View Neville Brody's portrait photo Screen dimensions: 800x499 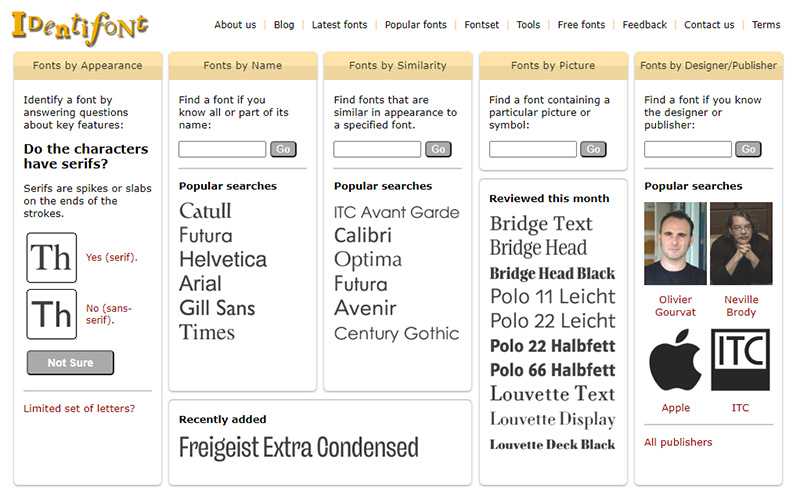[x=741, y=243]
